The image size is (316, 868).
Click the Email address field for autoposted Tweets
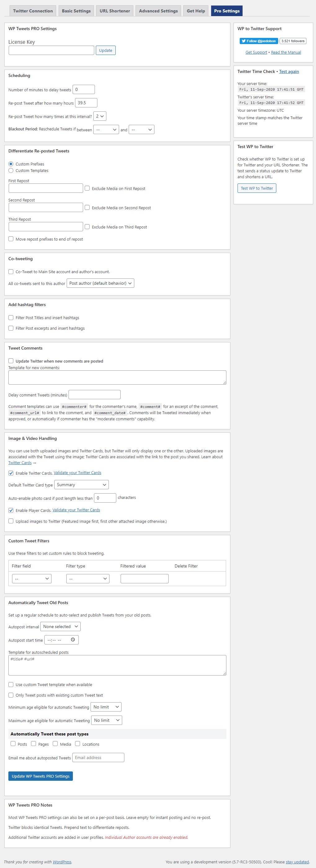point(98,757)
